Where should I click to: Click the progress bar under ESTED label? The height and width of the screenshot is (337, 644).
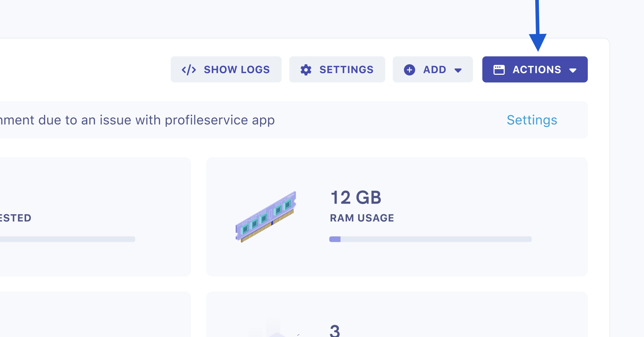tap(68, 239)
